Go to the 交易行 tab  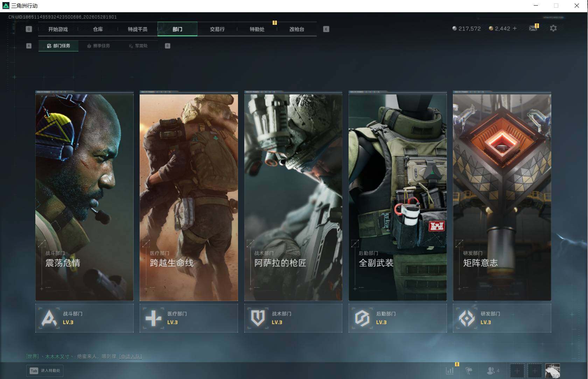coord(217,29)
